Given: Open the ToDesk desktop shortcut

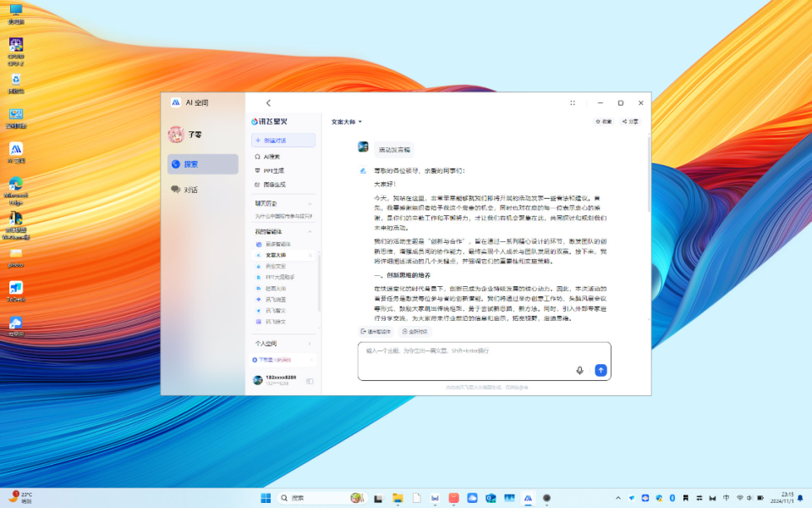Looking at the screenshot, I should (16, 291).
